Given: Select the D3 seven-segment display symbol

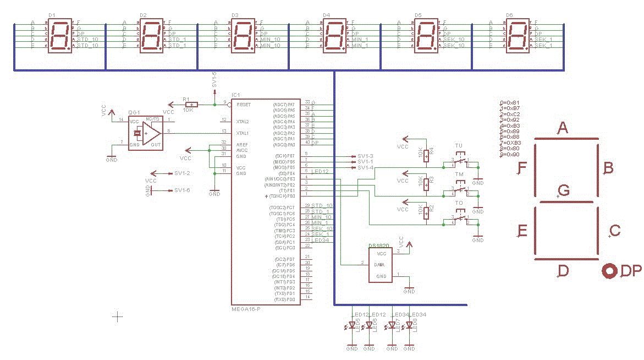Looking at the screenshot, I should (244, 36).
